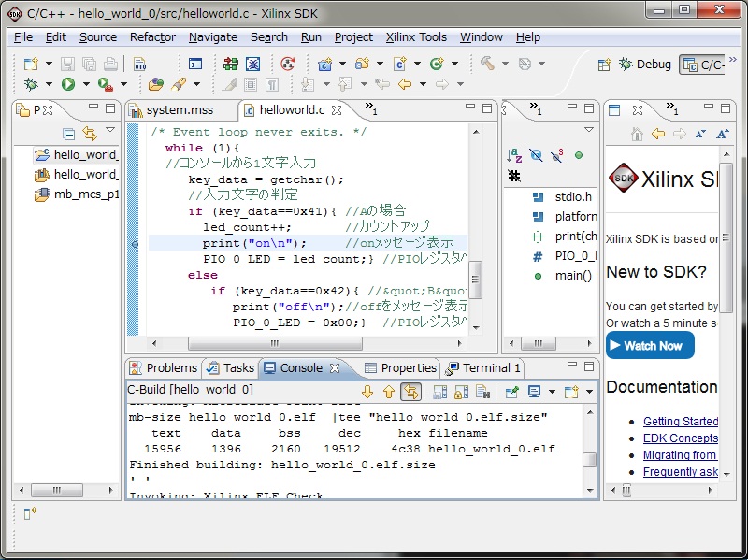Switch to the Terminal 1 tab
This screenshot has width=748, height=560.
tap(482, 367)
